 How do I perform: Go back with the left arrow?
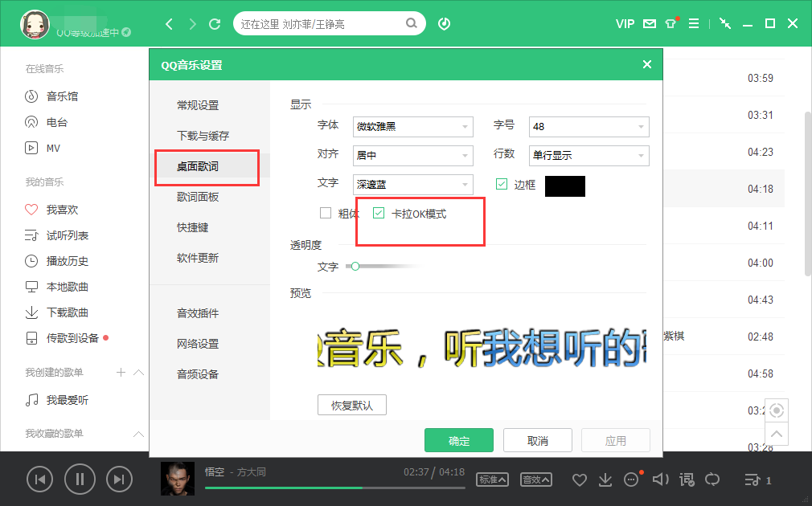(x=169, y=24)
